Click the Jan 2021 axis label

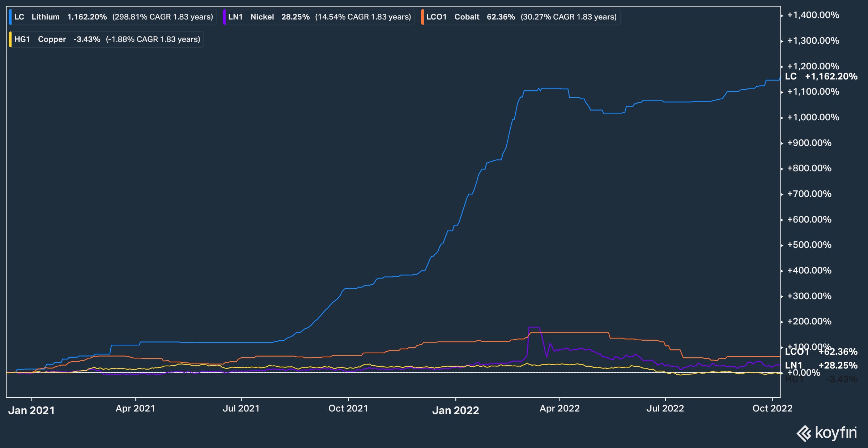[x=31, y=410]
